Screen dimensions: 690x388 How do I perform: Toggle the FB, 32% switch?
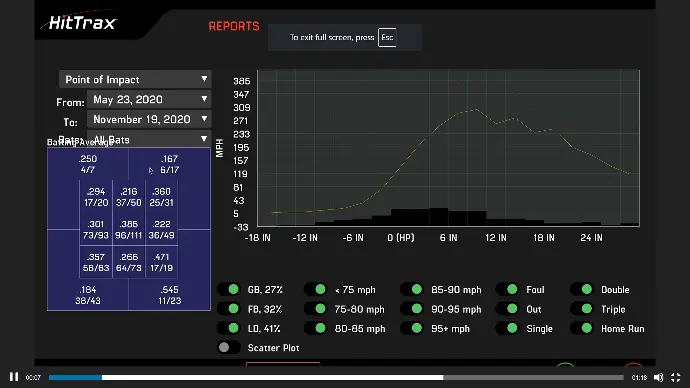coord(229,309)
